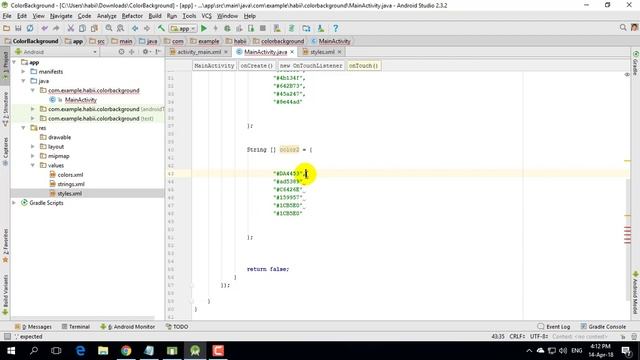
Task: Close the MainActivity.java tab
Action: pos(292,52)
